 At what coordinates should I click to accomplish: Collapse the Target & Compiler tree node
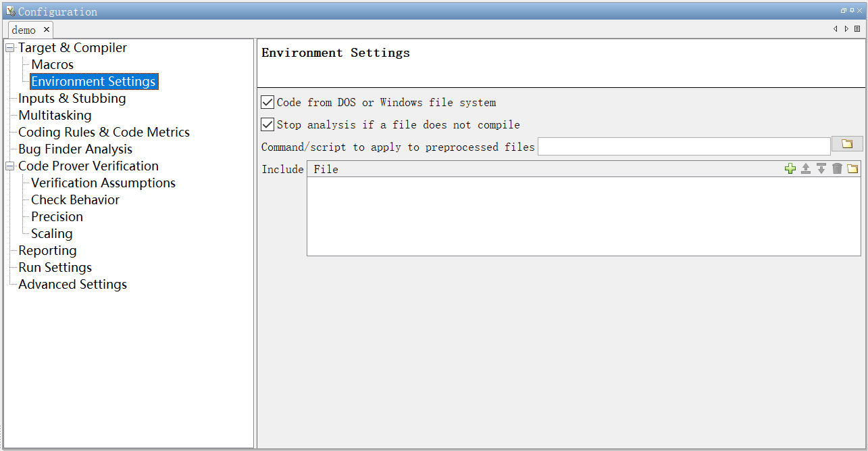pos(9,47)
